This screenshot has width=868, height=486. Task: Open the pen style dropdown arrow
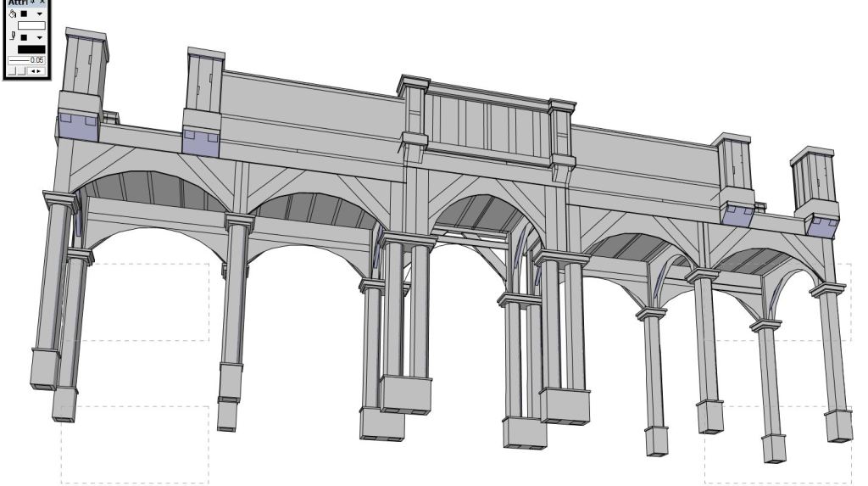pos(39,37)
